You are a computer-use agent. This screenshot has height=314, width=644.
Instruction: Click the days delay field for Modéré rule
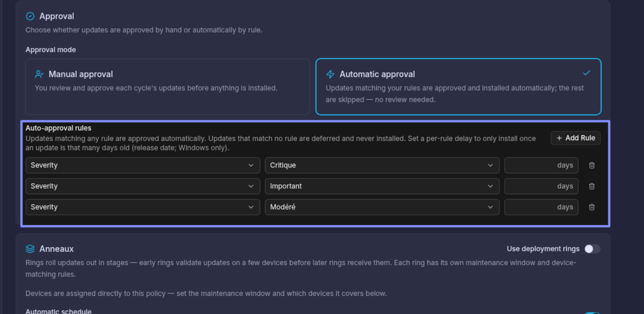[x=541, y=207]
